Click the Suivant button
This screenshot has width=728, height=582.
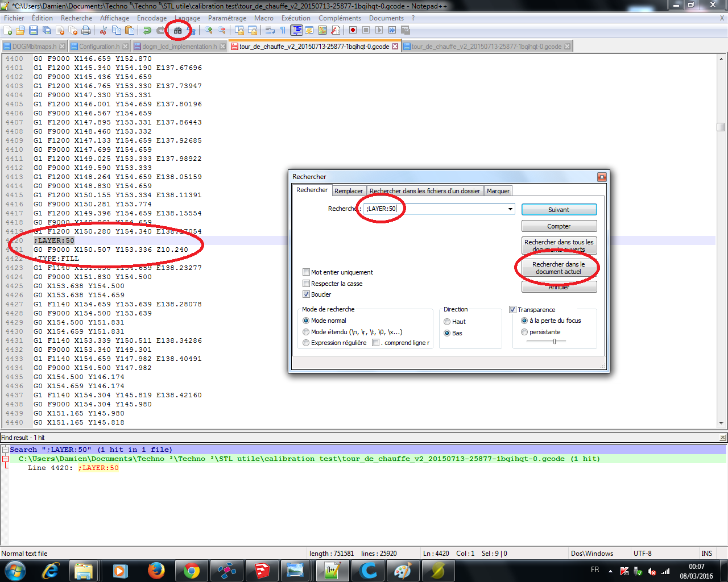point(559,210)
